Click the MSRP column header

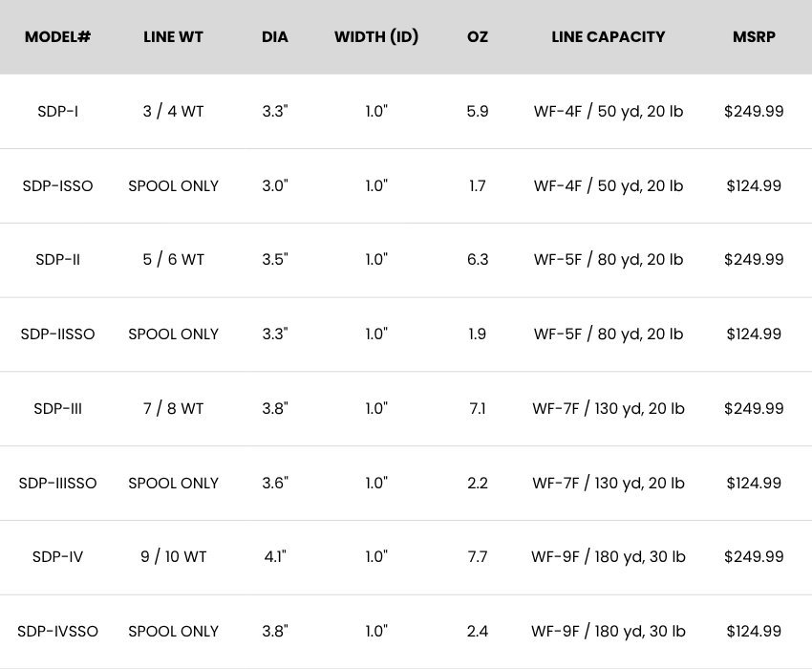754,37
